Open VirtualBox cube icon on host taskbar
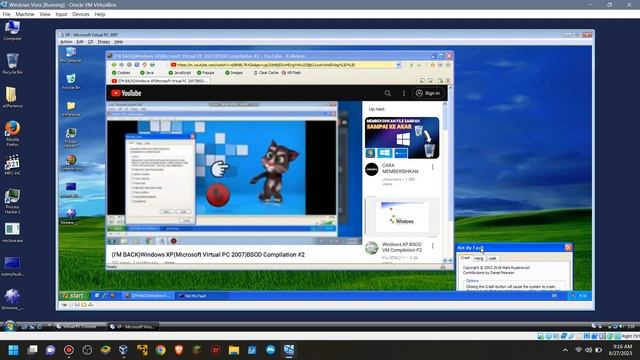Image resolution: width=640 pixels, height=360 pixels. [x=123, y=350]
